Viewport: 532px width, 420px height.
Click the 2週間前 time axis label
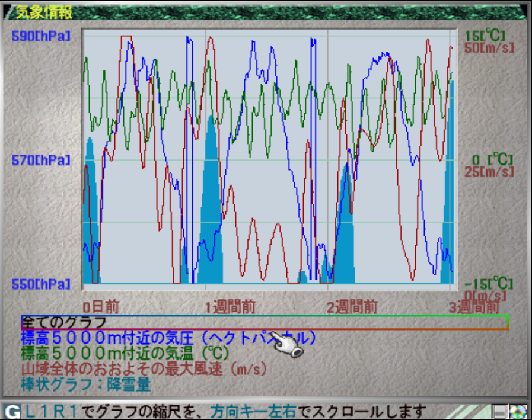click(x=352, y=307)
